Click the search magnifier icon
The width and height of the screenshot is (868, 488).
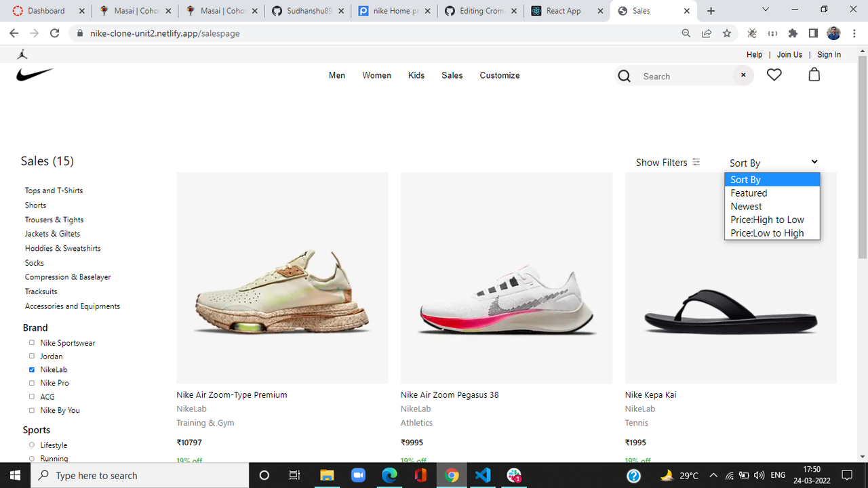[625, 76]
